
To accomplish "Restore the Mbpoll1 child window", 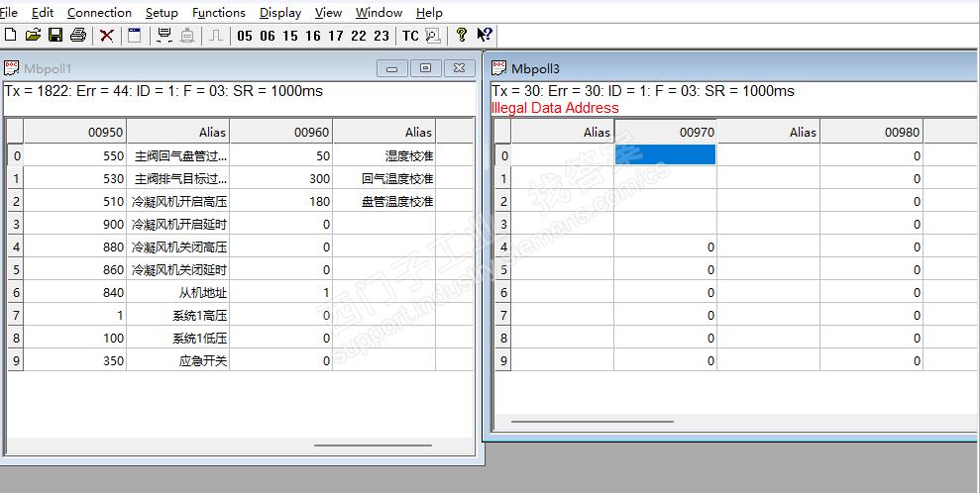I will 426,68.
